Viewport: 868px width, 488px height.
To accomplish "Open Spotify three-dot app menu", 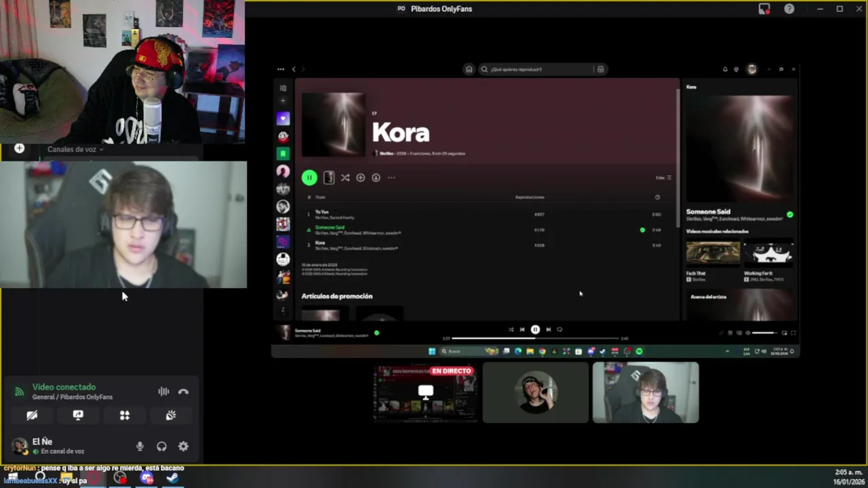I will tap(281, 69).
